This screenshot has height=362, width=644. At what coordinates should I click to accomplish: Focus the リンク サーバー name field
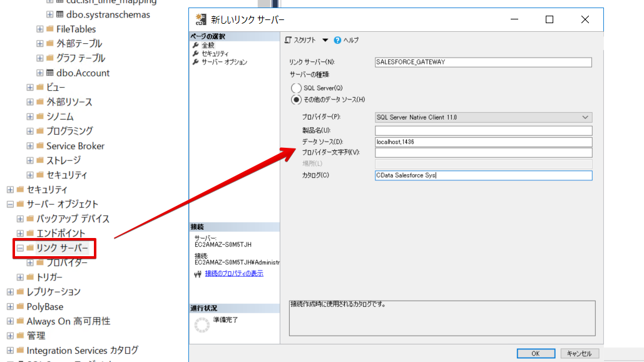pyautogui.click(x=483, y=62)
